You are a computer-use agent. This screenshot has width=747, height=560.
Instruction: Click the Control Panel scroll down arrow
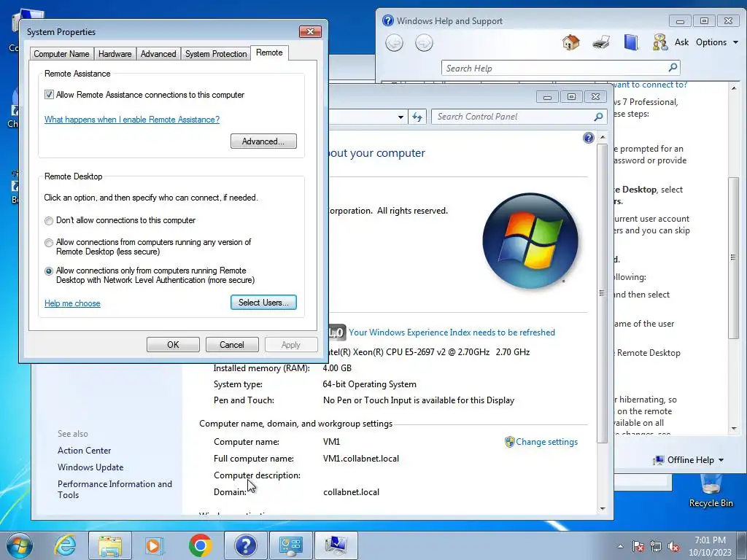click(x=602, y=509)
